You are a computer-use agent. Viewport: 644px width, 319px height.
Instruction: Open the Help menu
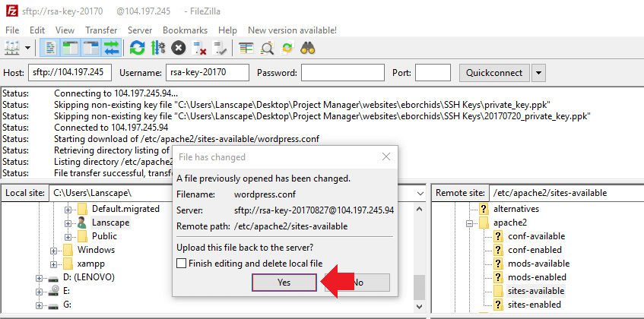pos(227,30)
